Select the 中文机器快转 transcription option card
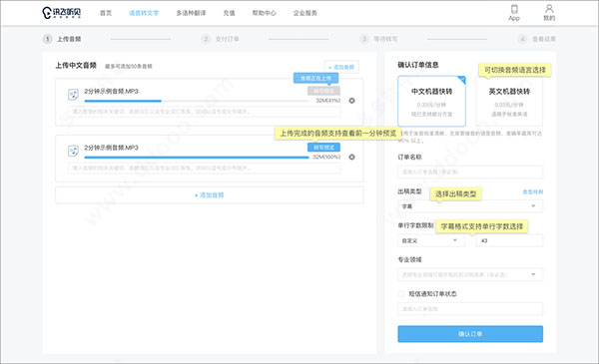This screenshot has width=599, height=364. click(x=431, y=101)
